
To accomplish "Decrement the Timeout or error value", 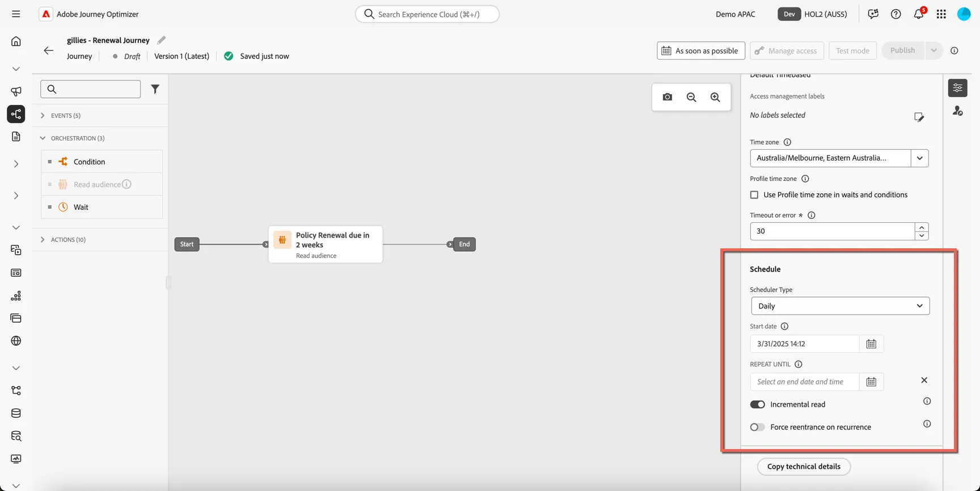I will 922,235.
